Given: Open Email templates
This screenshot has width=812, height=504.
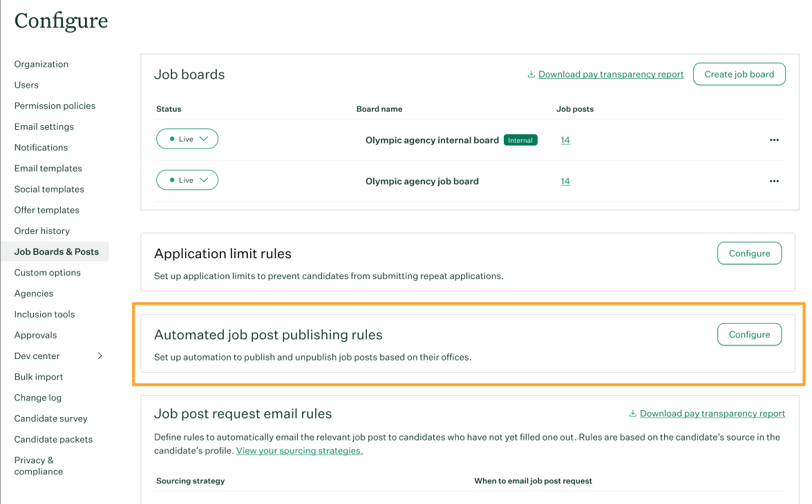Looking at the screenshot, I should (48, 168).
